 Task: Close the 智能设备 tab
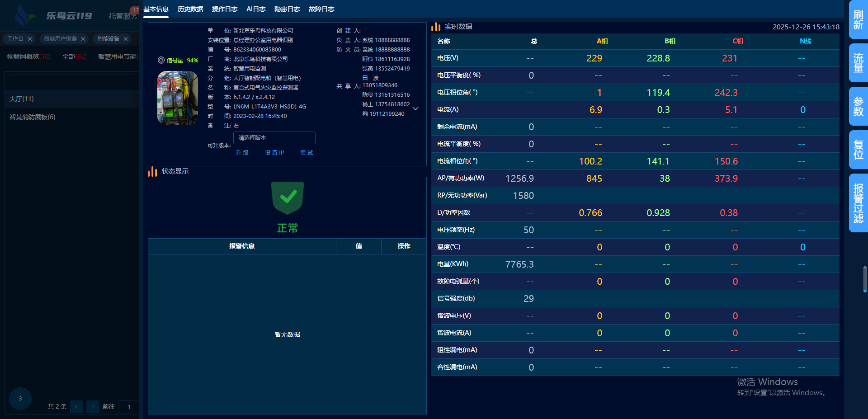[x=126, y=39]
